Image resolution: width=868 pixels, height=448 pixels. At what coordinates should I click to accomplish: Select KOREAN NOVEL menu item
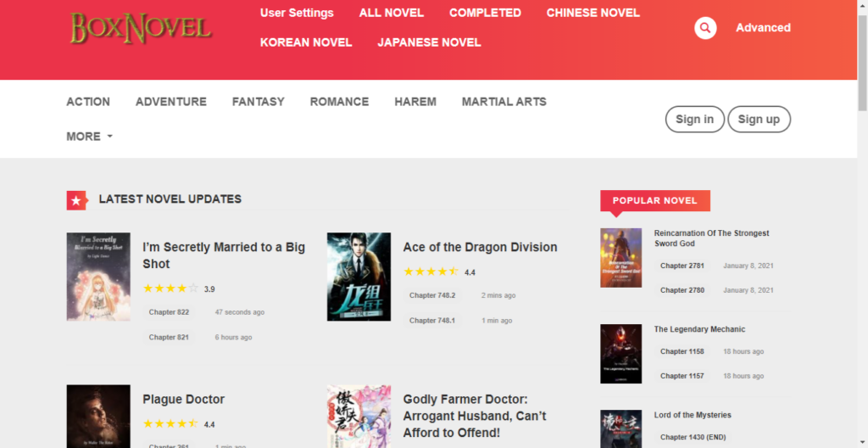[306, 42]
